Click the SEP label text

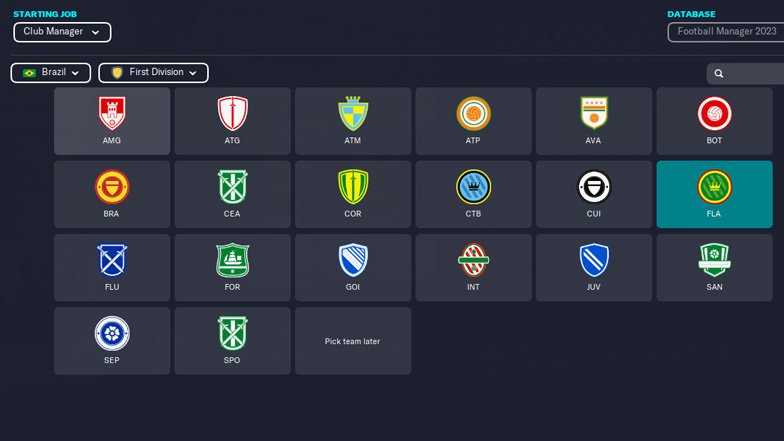112,360
